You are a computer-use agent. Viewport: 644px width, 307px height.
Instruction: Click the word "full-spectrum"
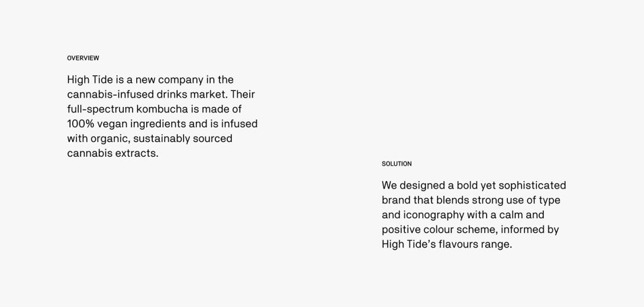tap(100, 109)
